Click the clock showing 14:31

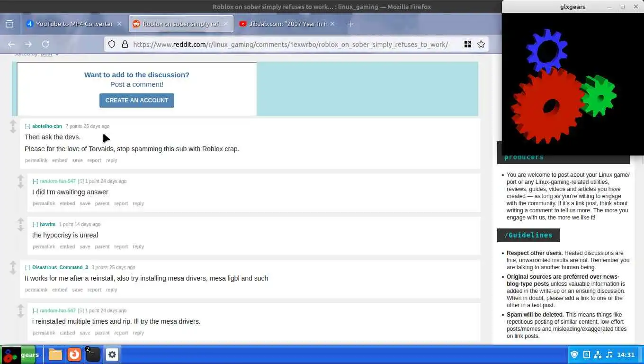click(626, 355)
